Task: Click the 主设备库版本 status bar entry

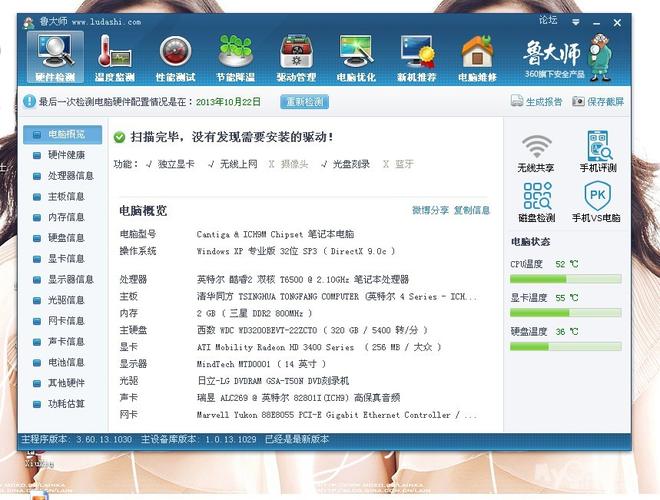Action: click(198, 439)
